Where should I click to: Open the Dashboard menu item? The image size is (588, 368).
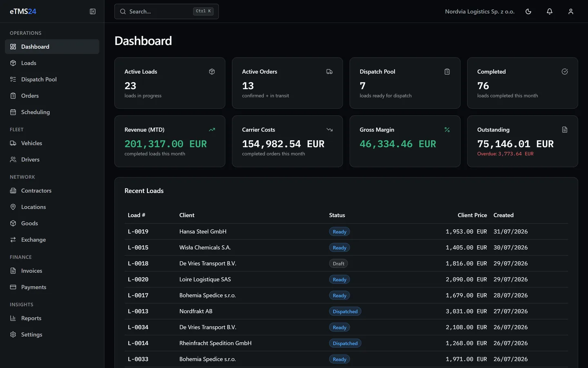(x=52, y=47)
